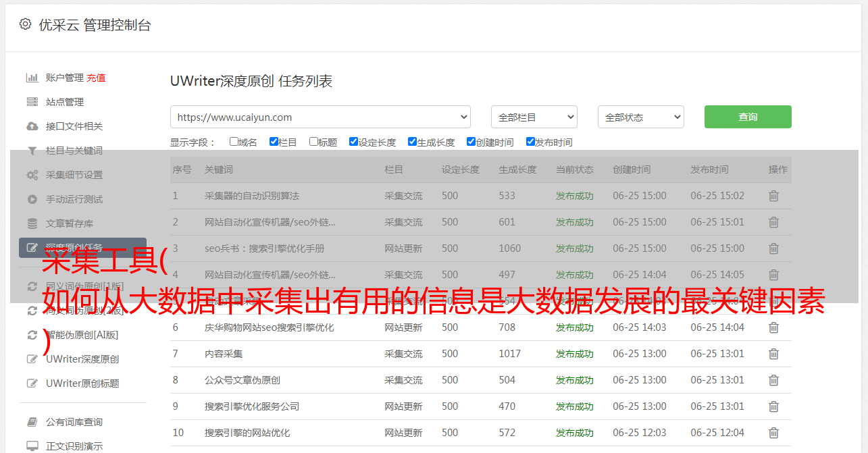Click the funnel icon for 栏目与关键词
Screen dimensions: 868x453
click(x=32, y=151)
